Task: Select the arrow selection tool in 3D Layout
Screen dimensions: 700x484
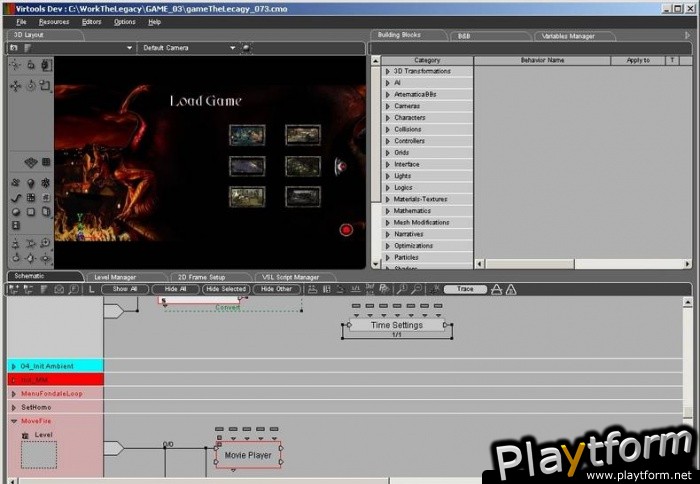Action: (16, 65)
